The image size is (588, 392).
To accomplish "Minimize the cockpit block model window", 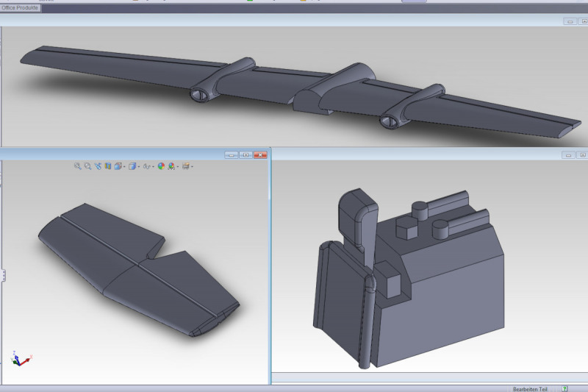I will (x=568, y=155).
